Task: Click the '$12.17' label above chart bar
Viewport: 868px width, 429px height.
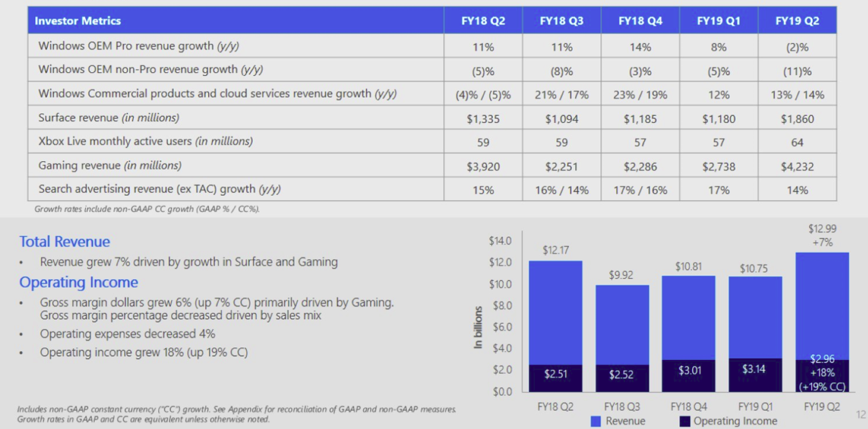Action: click(x=556, y=250)
